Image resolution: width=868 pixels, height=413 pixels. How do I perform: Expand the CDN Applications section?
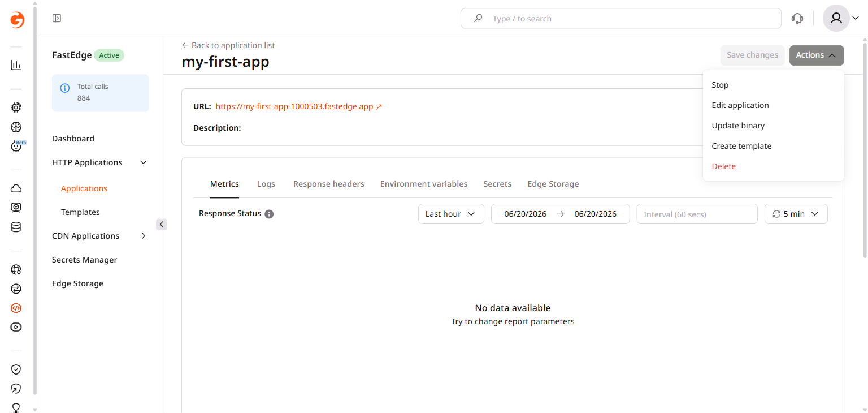click(144, 236)
